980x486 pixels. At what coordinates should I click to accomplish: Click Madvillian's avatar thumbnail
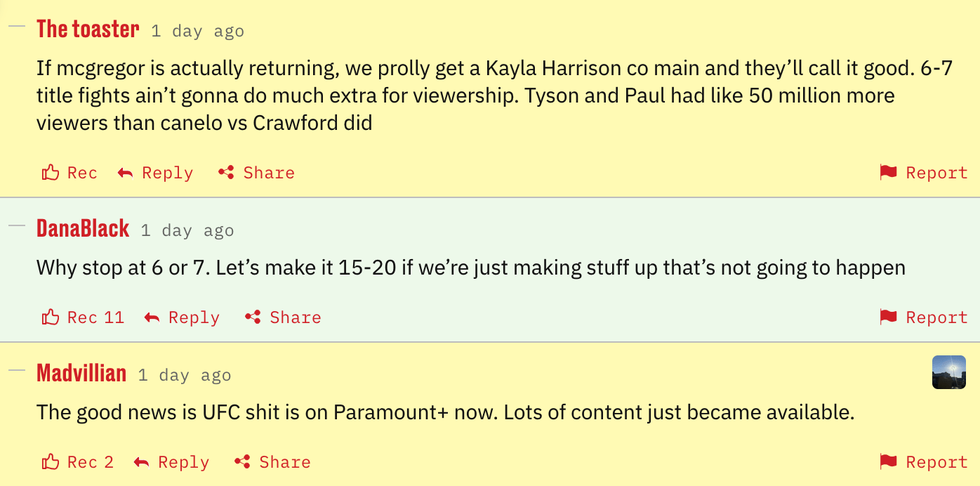click(948, 372)
